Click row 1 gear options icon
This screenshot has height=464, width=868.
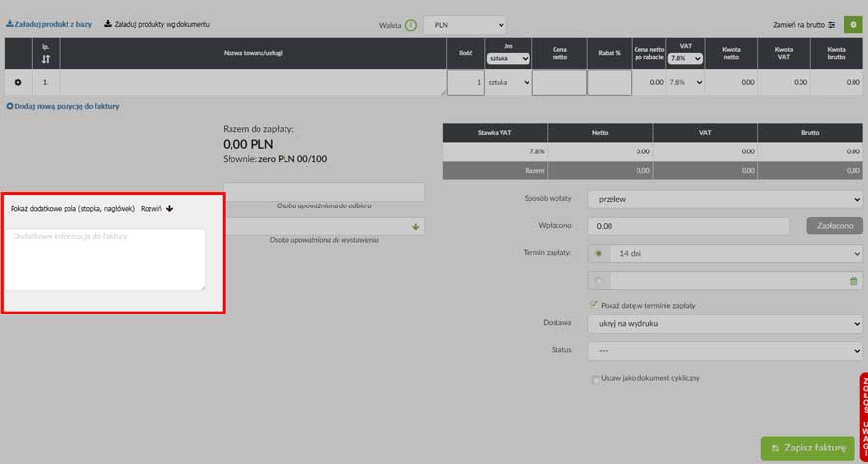point(18,82)
